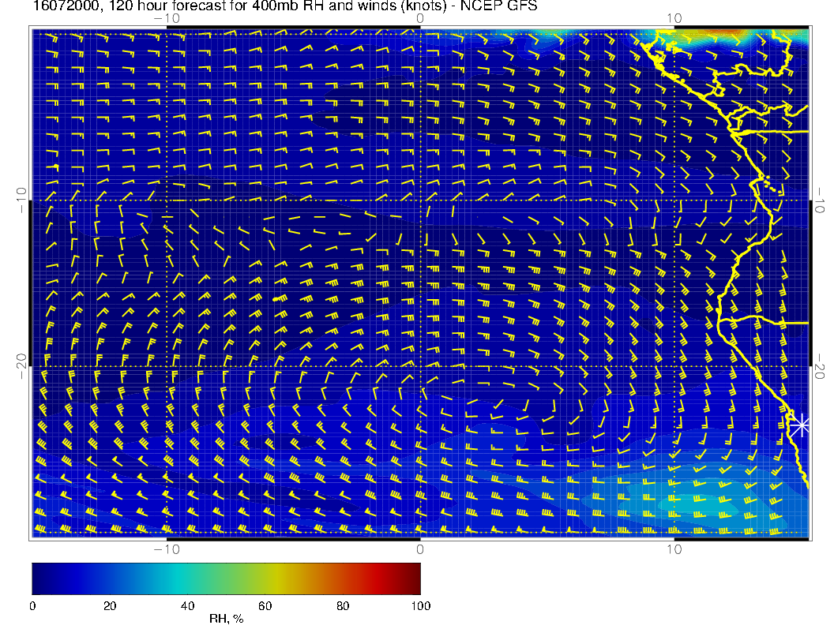Screen dimensions: 834x644
Task: Click the forecast title mentioning NCEP GFS
Action: click(x=285, y=6)
